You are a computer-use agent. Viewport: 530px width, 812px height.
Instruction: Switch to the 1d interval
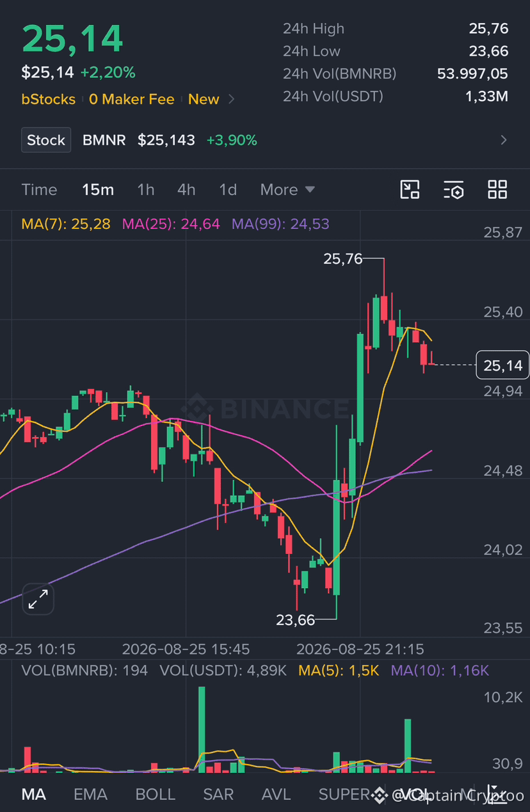(x=228, y=189)
